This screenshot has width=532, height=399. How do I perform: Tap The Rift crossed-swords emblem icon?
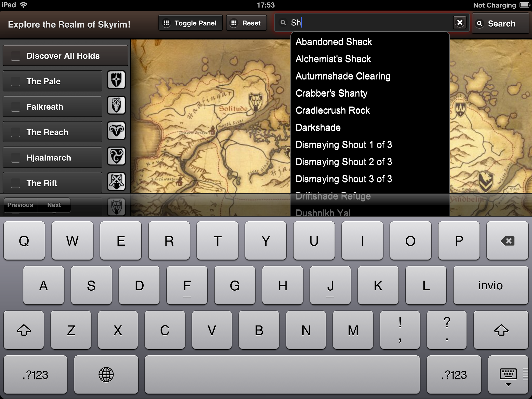pos(116,182)
